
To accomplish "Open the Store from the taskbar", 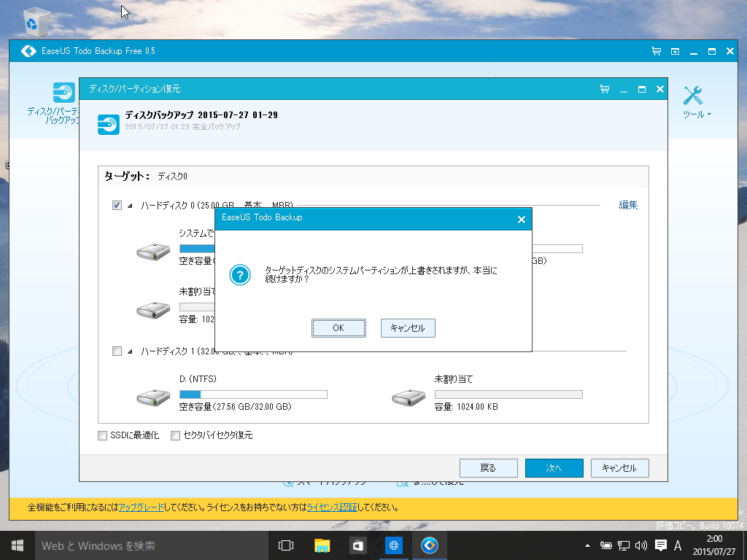I will 357,545.
